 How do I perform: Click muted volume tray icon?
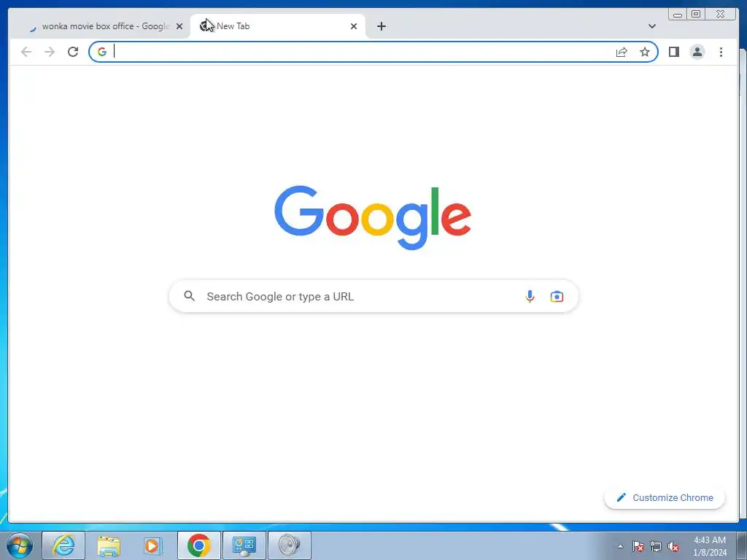coord(673,546)
